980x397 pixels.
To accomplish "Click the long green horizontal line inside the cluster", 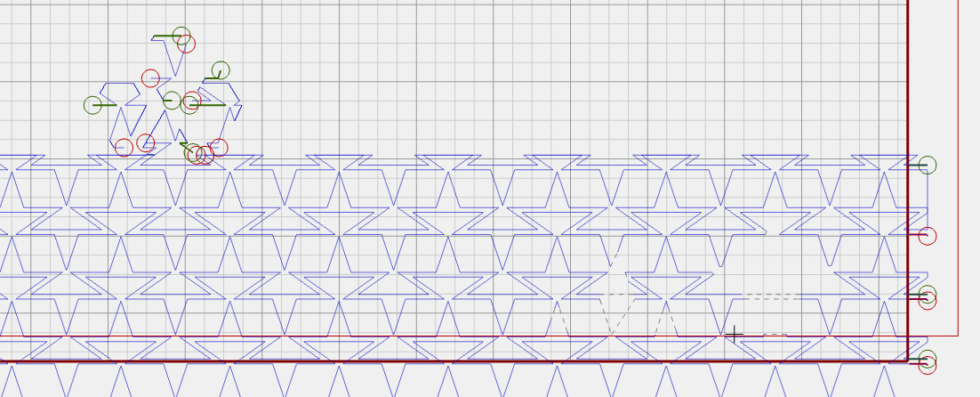I will point(210,104).
